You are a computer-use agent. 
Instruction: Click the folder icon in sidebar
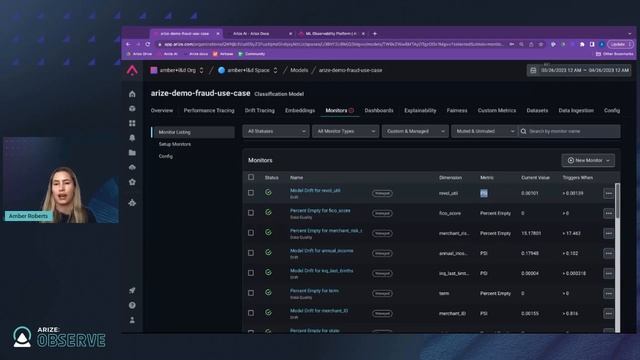(132, 153)
